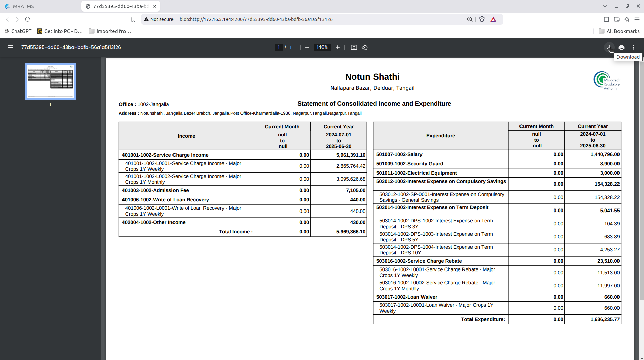
Task: Go forward in browser history
Action: [x=17, y=19]
